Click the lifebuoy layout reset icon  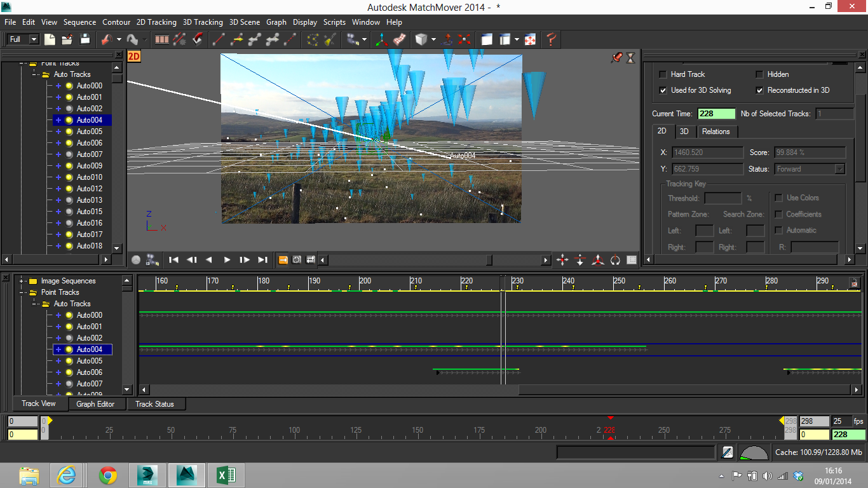click(530, 39)
